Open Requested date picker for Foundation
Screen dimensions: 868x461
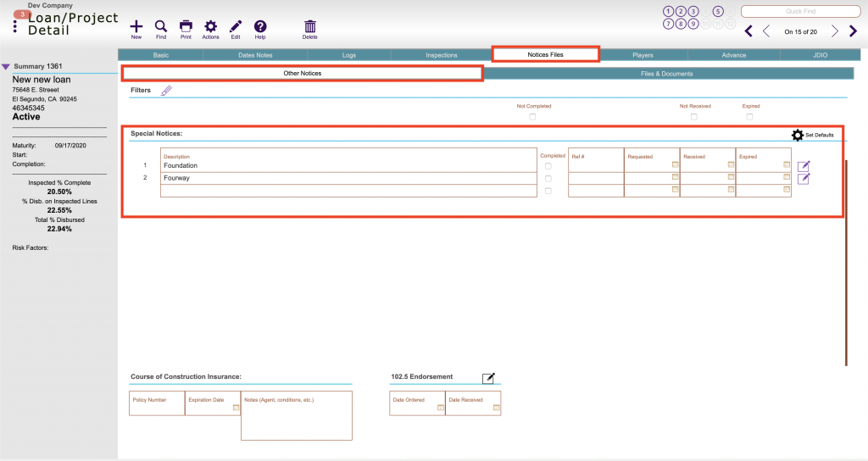click(675, 165)
